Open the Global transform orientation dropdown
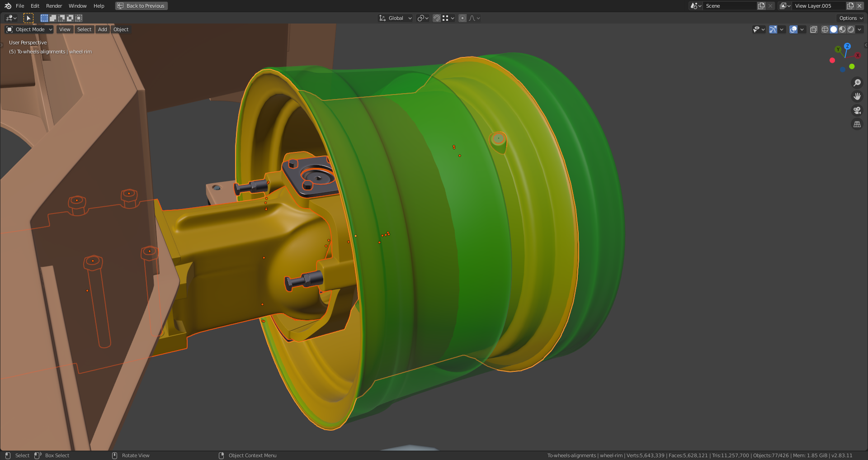This screenshot has height=460, width=868. tap(396, 18)
